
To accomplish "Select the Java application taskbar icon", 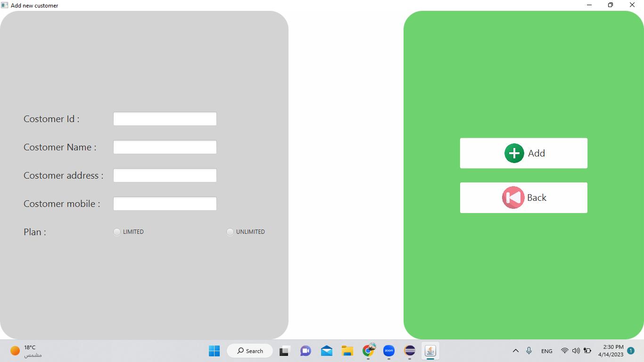I will 430,351.
